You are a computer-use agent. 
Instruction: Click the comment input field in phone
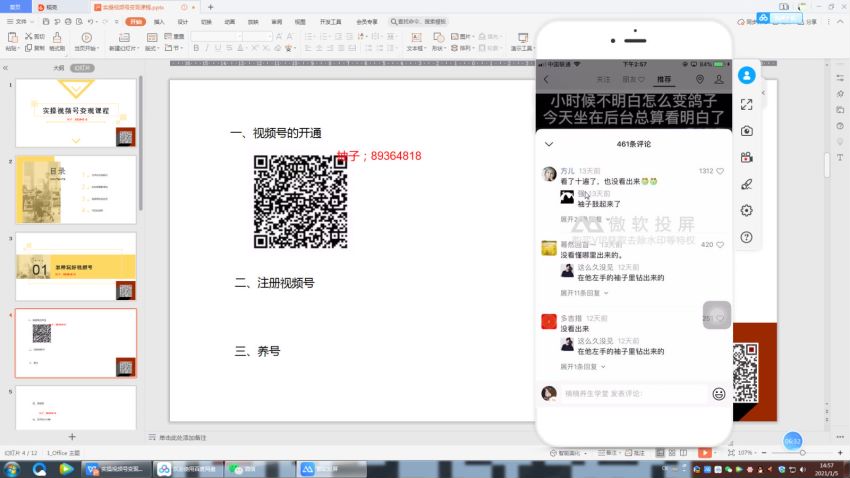point(634,393)
